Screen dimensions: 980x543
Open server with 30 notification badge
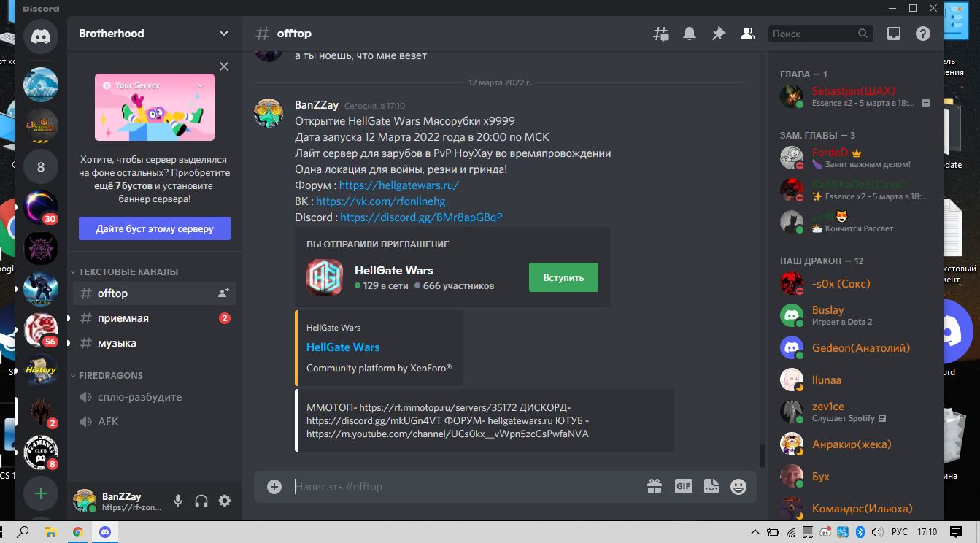41,207
